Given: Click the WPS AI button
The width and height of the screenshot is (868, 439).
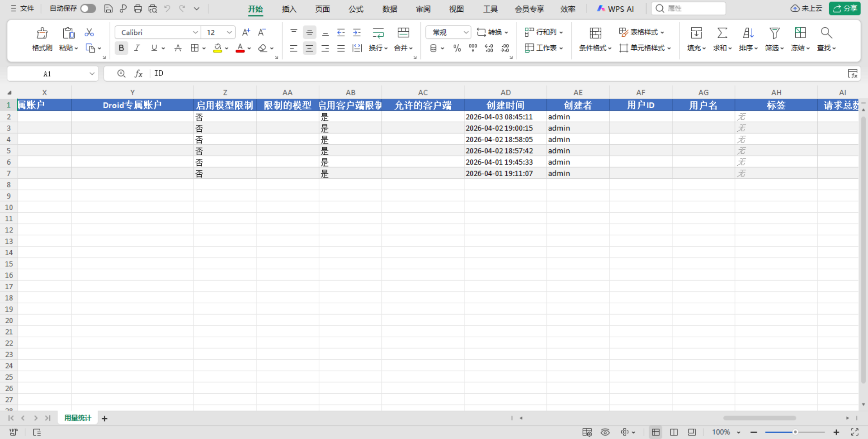Looking at the screenshot, I should coord(615,9).
